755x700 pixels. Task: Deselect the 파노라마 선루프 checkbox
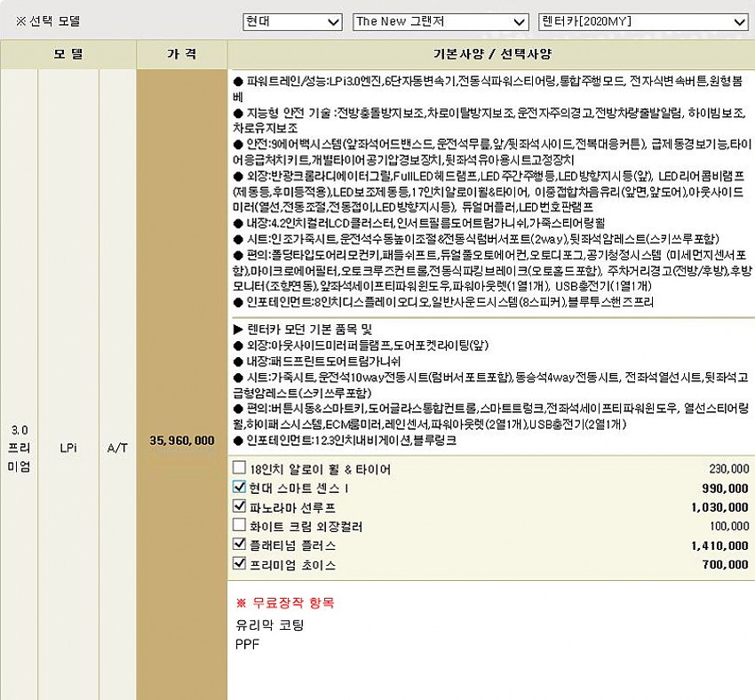(239, 506)
